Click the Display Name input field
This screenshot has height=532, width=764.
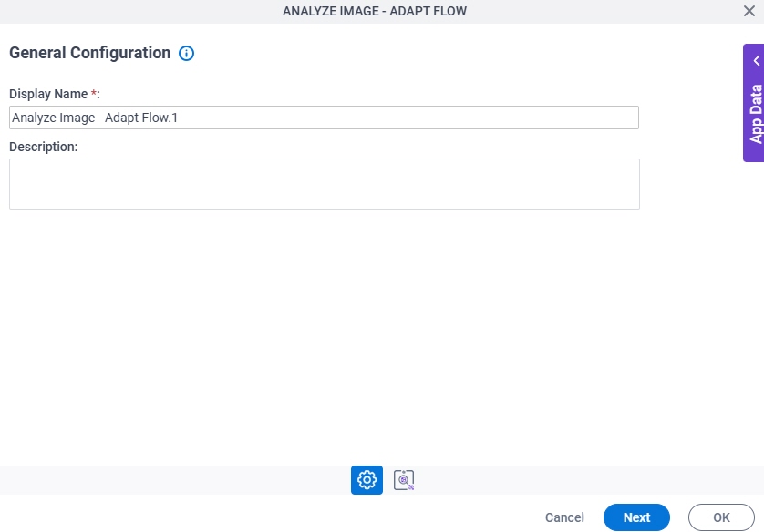(x=324, y=118)
